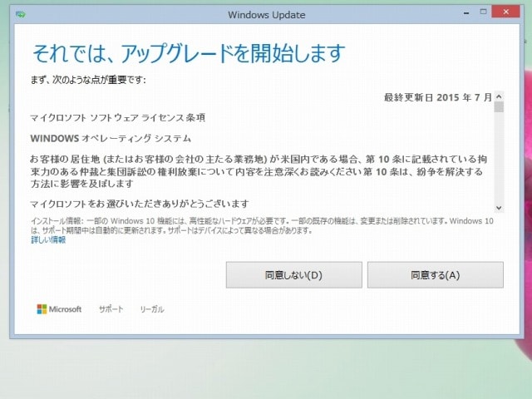The width and height of the screenshot is (532, 399).
Task: Click the Windows Update icon in title bar
Action: [x=21, y=14]
